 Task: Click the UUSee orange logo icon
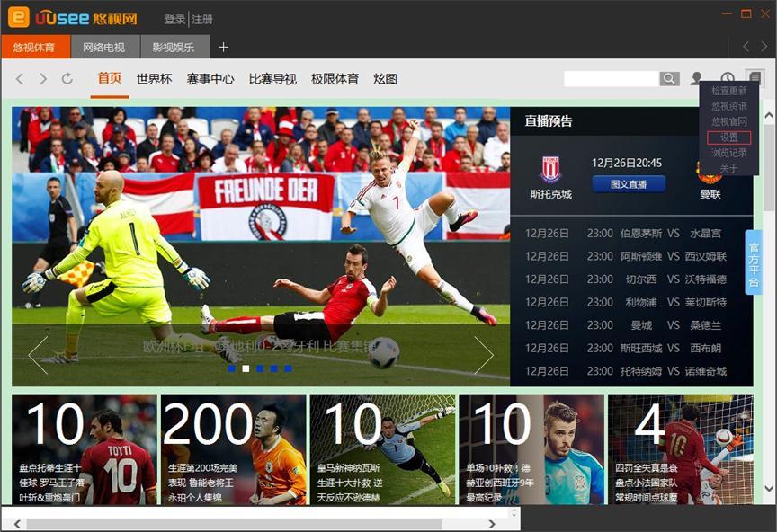[x=18, y=17]
